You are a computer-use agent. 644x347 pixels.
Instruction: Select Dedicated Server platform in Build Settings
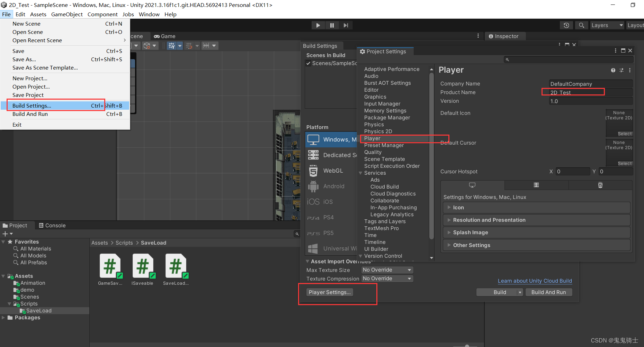[331, 155]
